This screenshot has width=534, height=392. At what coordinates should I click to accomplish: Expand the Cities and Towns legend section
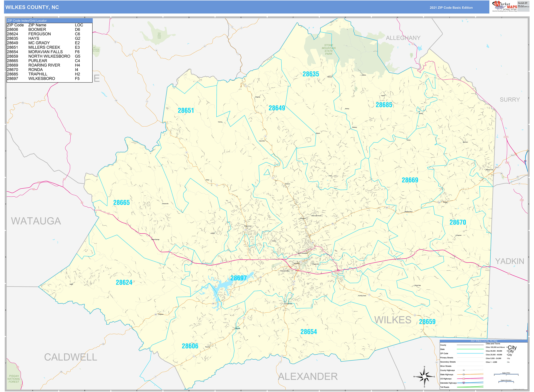coord(493,344)
